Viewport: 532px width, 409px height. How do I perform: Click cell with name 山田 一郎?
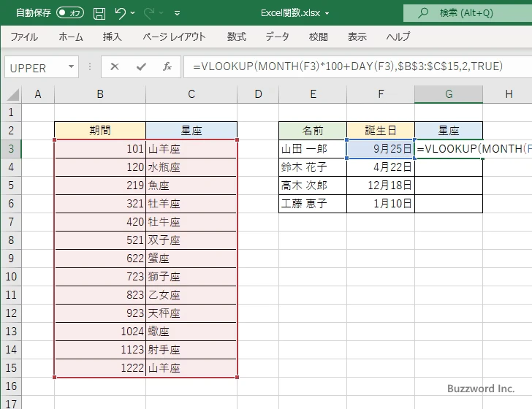(313, 149)
